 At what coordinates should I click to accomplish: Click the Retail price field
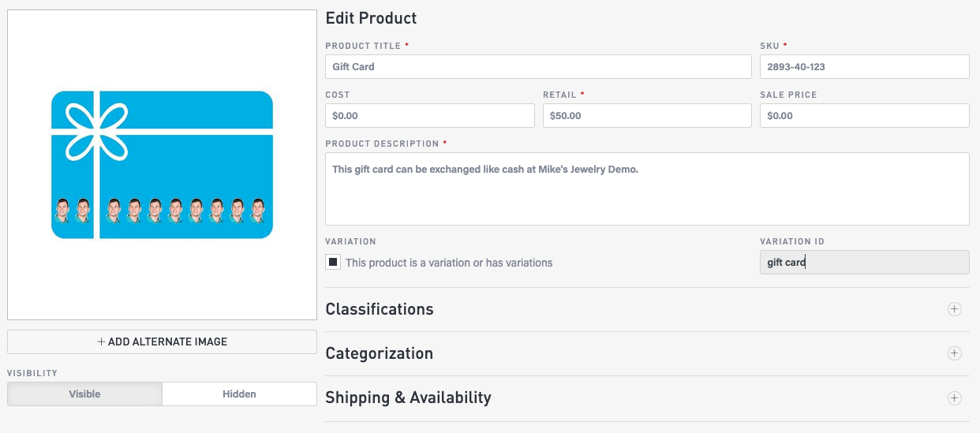[646, 116]
